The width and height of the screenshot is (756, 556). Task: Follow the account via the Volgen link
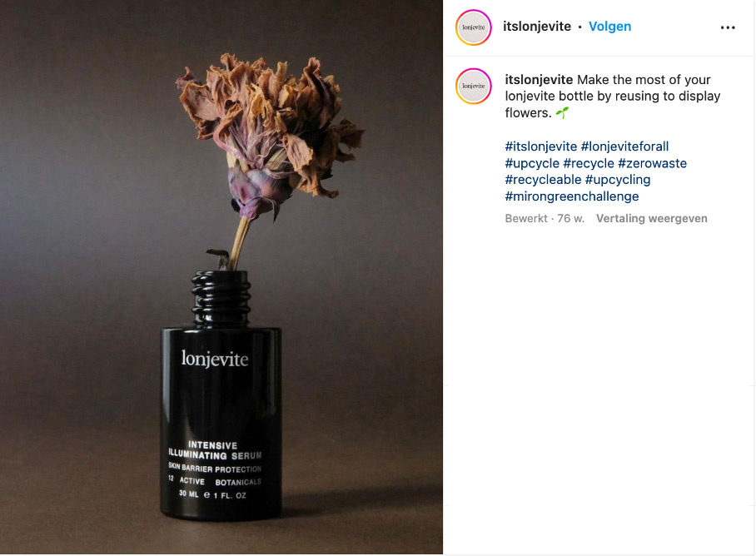tap(609, 27)
